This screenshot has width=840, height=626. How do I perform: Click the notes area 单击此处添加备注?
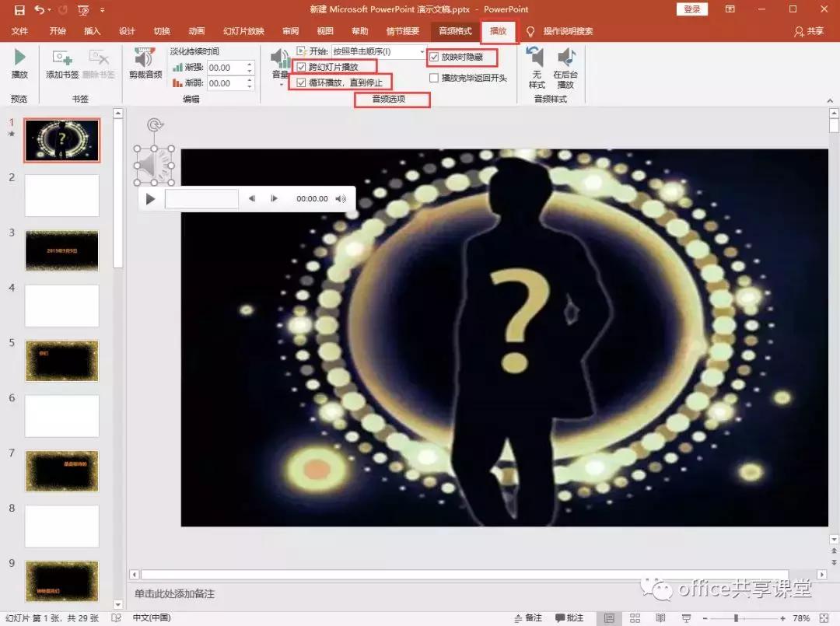point(175,593)
